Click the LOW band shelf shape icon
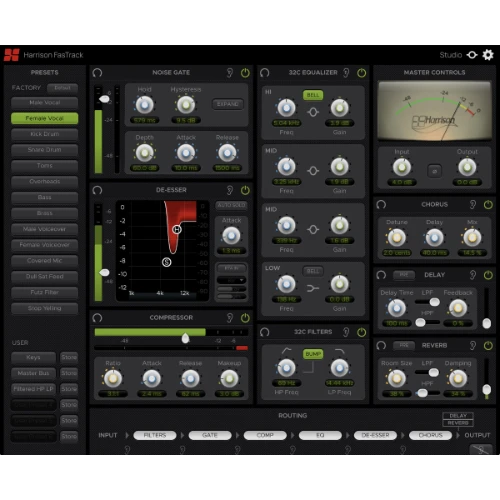500x500 pixels. [x=313, y=288]
